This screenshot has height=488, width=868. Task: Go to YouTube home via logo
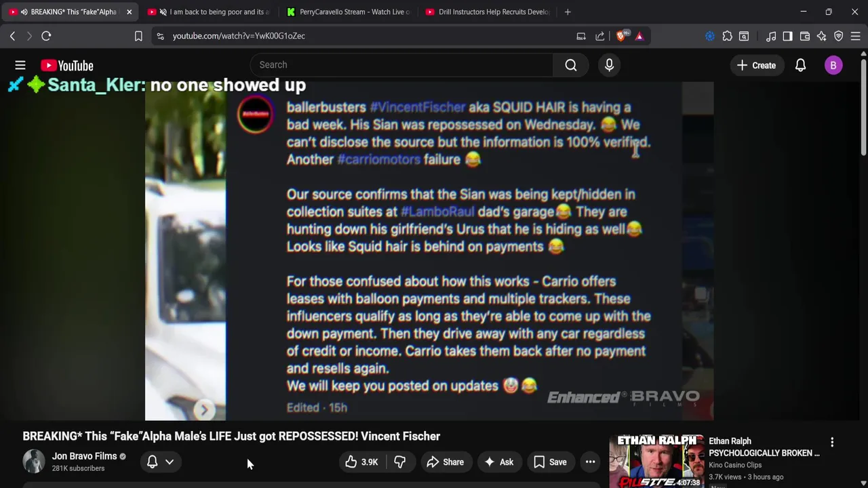[66, 65]
